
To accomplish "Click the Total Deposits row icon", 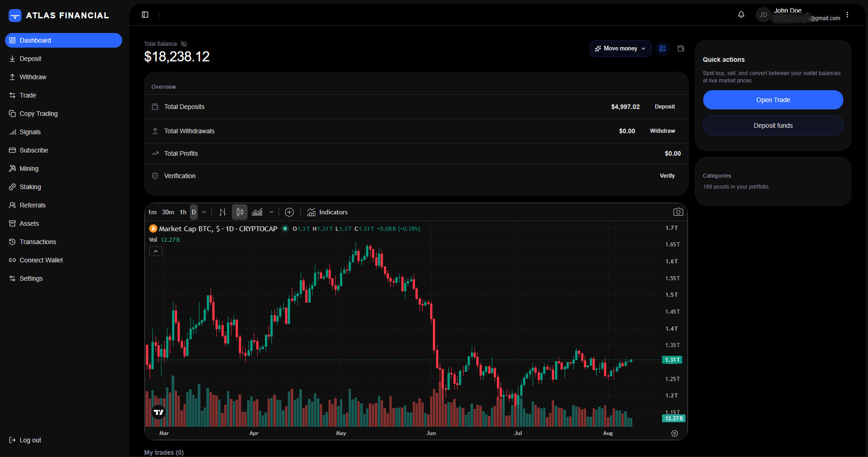I will click(x=155, y=107).
